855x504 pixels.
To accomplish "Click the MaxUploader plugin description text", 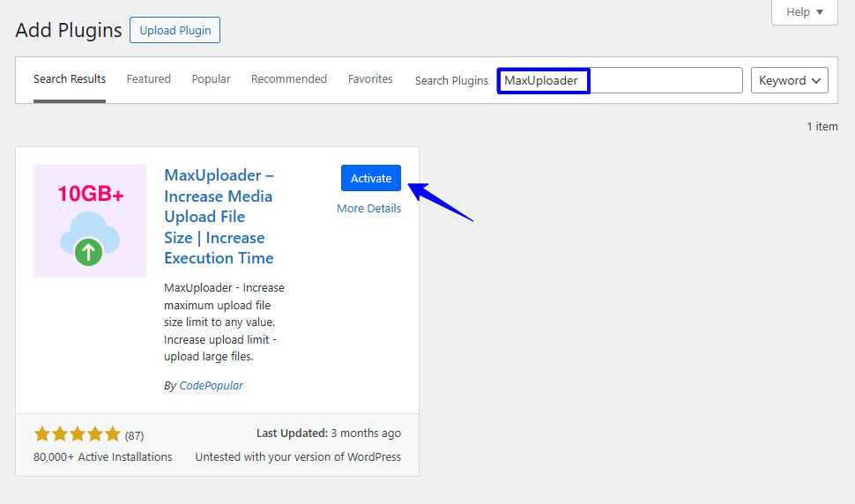I will [224, 322].
